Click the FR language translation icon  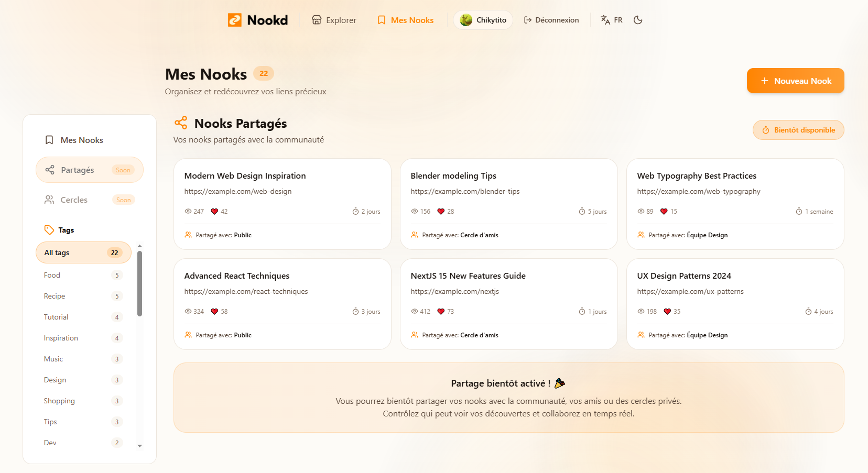pos(604,19)
